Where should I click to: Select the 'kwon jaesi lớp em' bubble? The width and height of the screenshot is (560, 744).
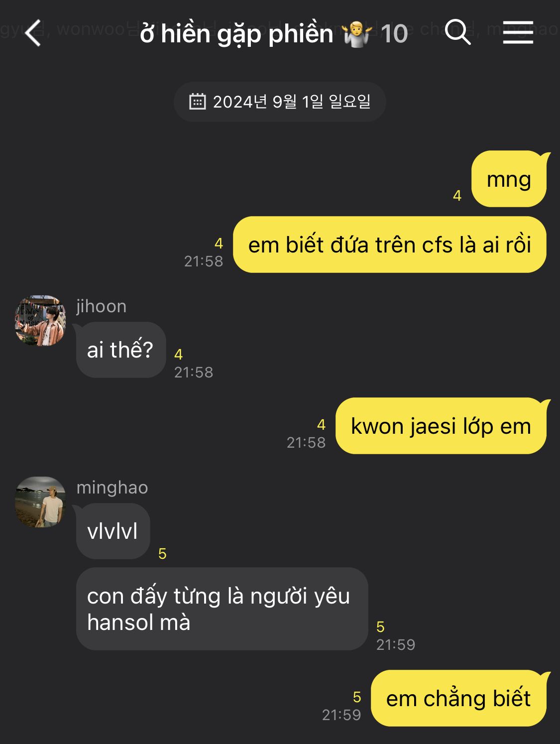pos(441,426)
